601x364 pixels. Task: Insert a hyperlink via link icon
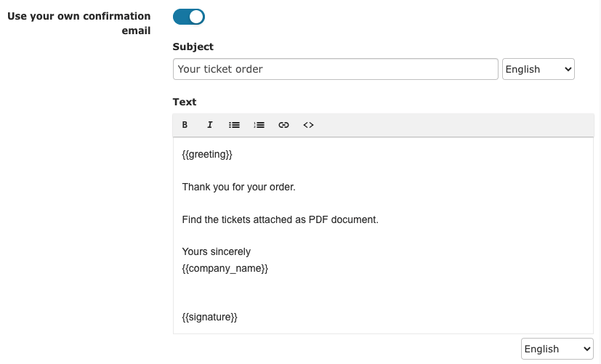(283, 125)
